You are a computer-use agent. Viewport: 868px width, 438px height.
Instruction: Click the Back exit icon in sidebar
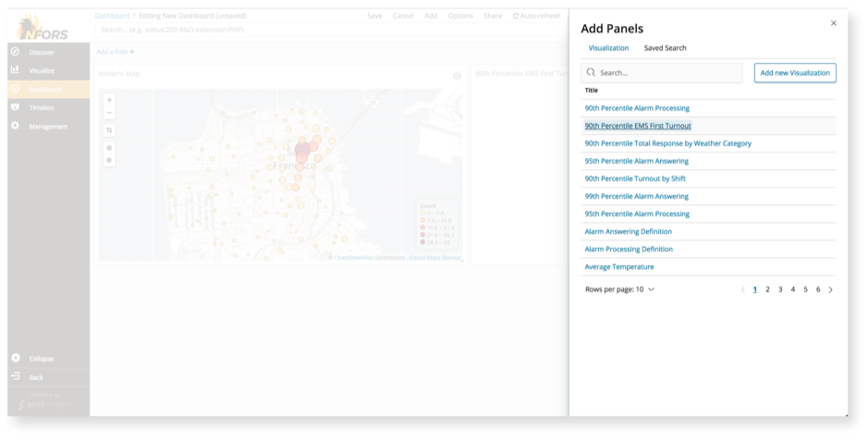pos(16,377)
